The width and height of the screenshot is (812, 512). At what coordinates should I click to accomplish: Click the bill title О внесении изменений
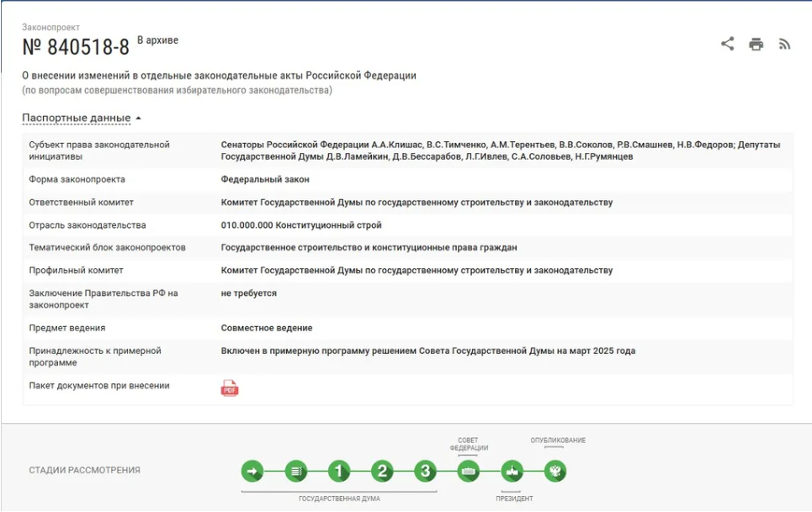click(219, 76)
